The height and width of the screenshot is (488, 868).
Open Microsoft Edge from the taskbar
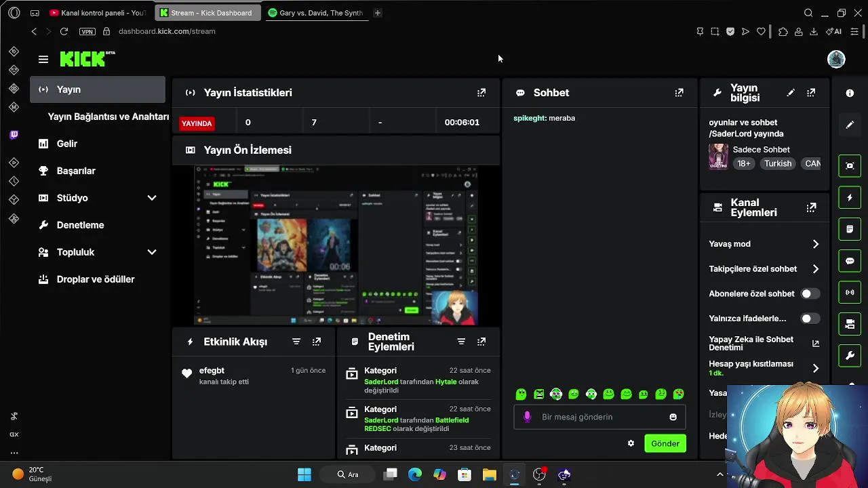(x=414, y=474)
